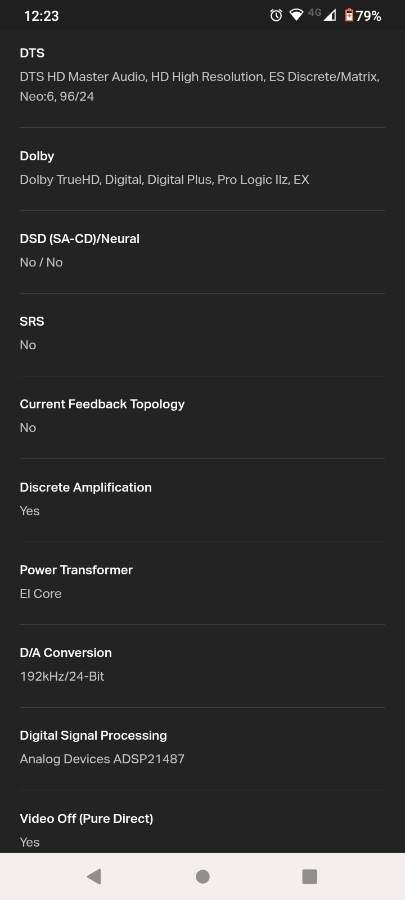Tap the DSD (SA-CD)/Neural row

coord(202,250)
